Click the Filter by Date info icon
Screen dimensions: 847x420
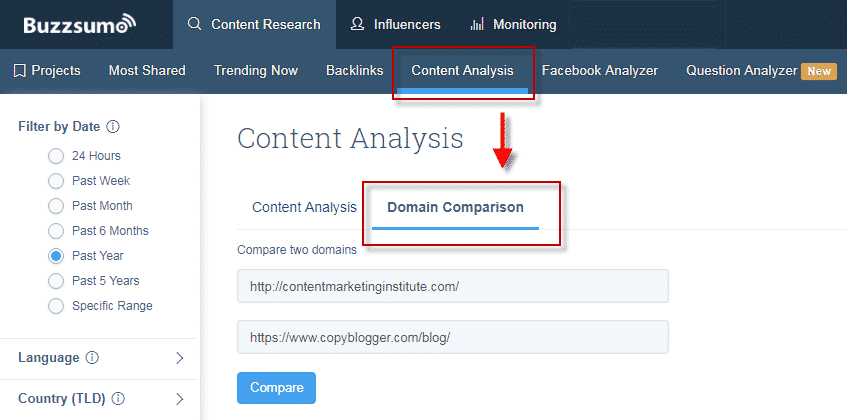[x=113, y=127]
